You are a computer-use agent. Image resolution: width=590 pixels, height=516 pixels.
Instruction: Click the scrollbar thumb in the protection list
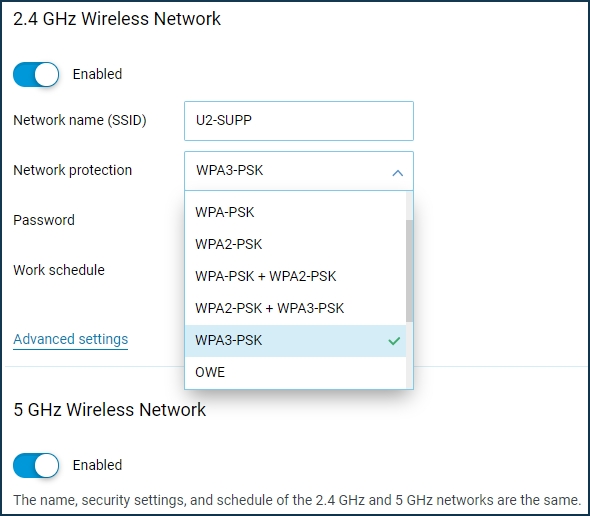(409, 271)
